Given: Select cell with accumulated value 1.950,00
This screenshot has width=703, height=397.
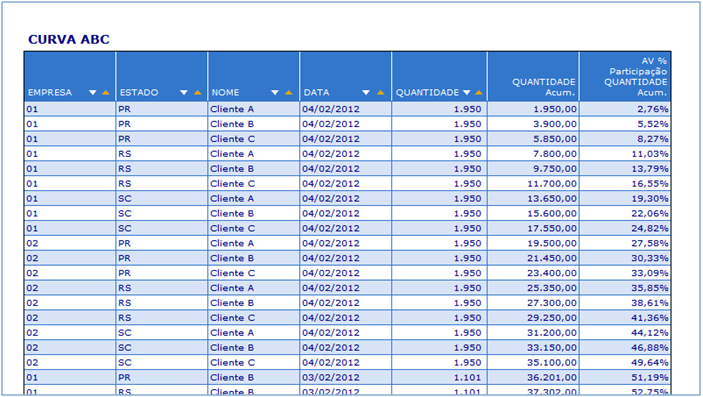Looking at the screenshot, I should coord(533,109).
